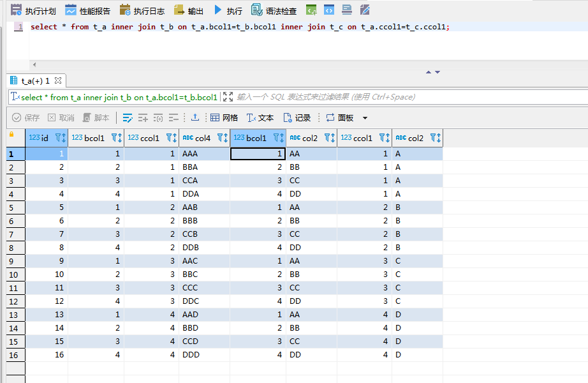The image size is (588, 383).
Task: Click the 面板 panels button
Action: pyautogui.click(x=340, y=117)
